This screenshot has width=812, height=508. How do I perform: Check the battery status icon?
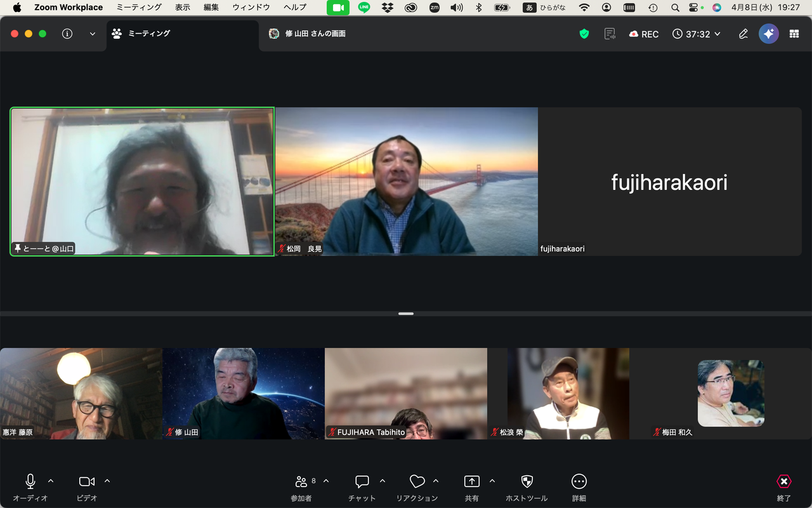[502, 8]
